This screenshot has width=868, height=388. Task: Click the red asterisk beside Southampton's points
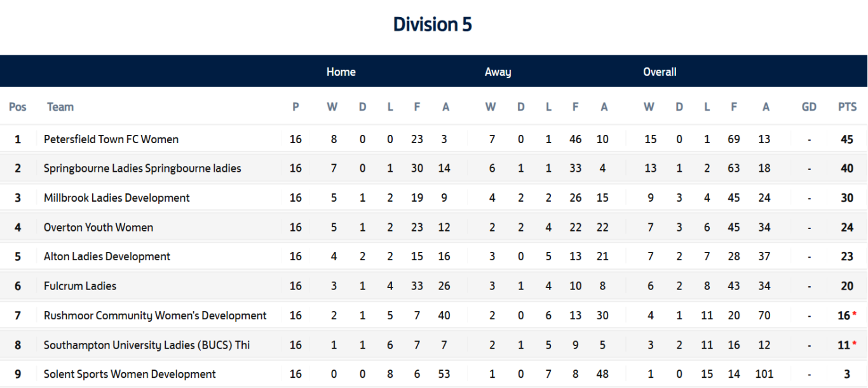click(855, 343)
